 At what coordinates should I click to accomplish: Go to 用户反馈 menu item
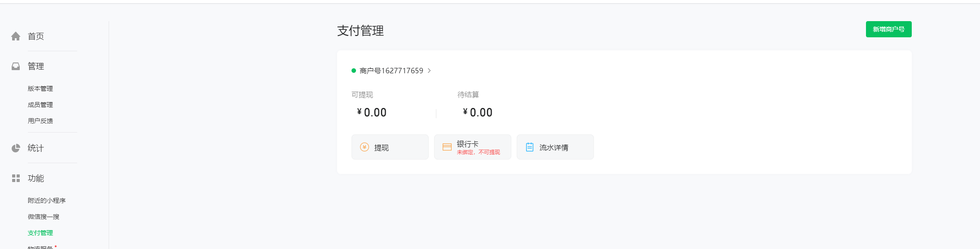(x=40, y=121)
